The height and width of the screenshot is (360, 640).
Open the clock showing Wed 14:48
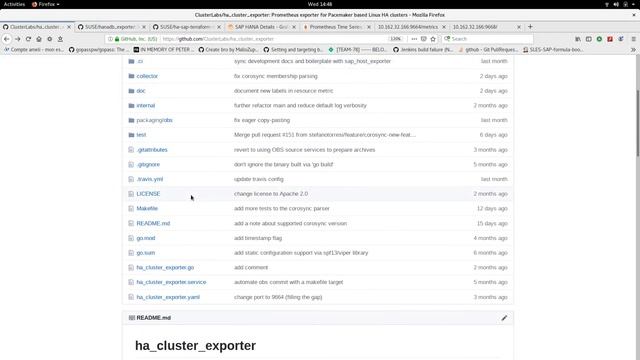[x=320, y=4]
